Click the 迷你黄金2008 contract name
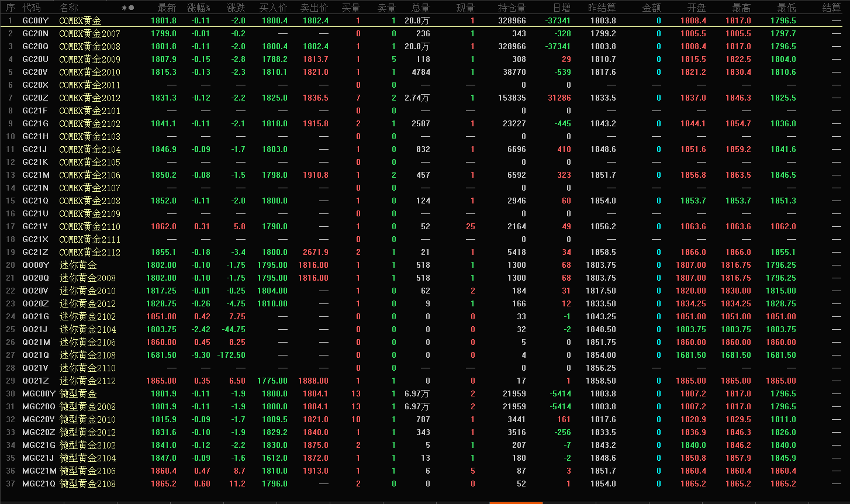The image size is (850, 504). (88, 278)
